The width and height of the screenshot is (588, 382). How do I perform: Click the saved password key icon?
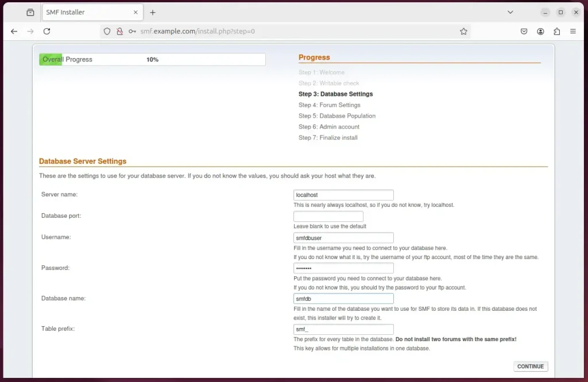(x=132, y=32)
